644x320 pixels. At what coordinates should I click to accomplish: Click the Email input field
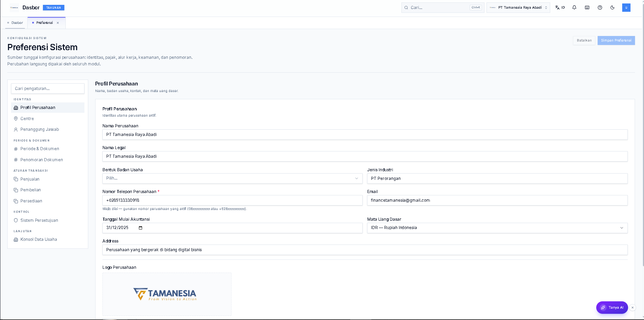click(497, 200)
